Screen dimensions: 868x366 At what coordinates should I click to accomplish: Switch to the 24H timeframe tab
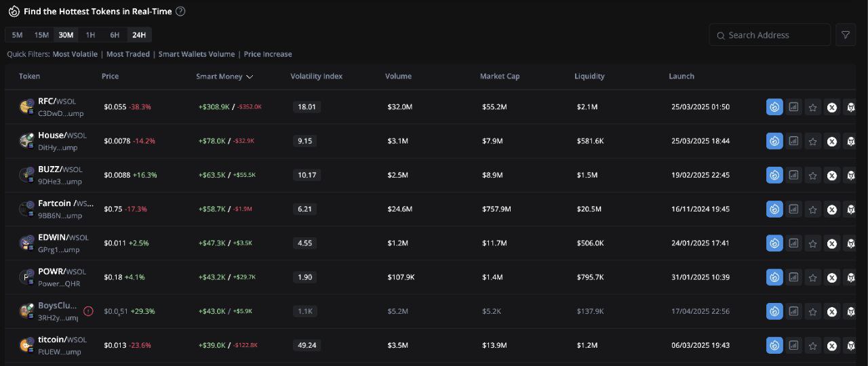click(x=139, y=35)
